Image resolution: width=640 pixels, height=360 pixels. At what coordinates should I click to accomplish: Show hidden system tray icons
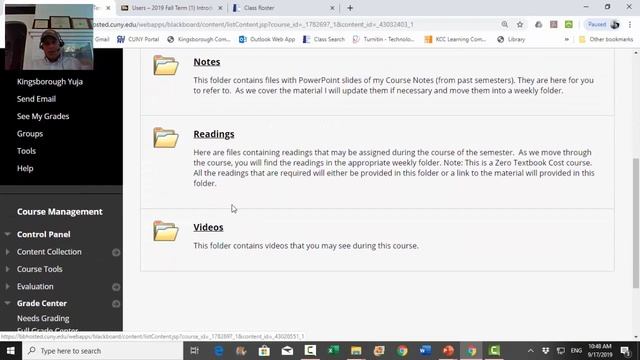coord(530,351)
